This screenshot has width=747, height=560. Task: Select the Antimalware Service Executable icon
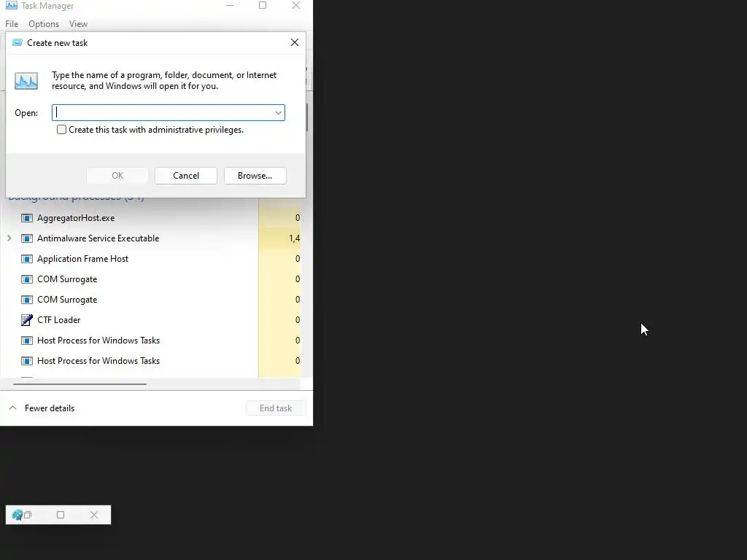pyautogui.click(x=27, y=238)
